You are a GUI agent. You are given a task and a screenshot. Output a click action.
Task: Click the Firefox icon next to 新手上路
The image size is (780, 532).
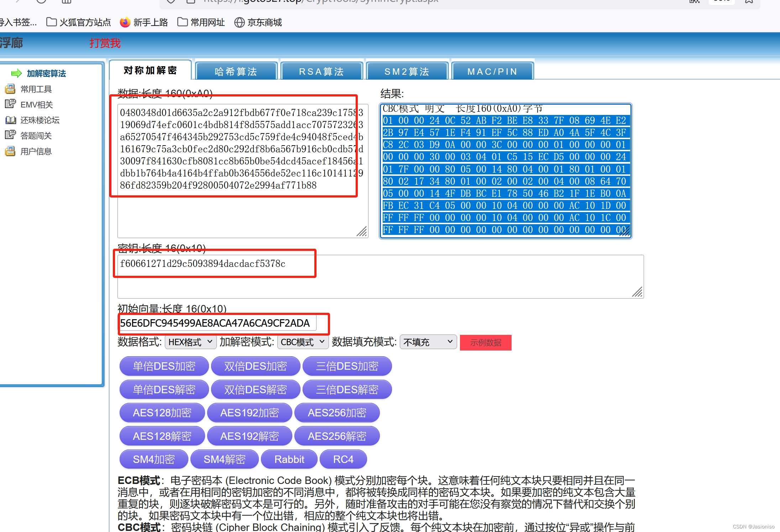(x=125, y=22)
